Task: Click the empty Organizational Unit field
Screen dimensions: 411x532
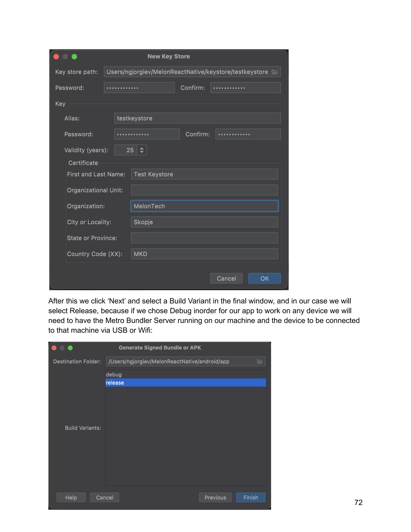Action: pos(204,190)
